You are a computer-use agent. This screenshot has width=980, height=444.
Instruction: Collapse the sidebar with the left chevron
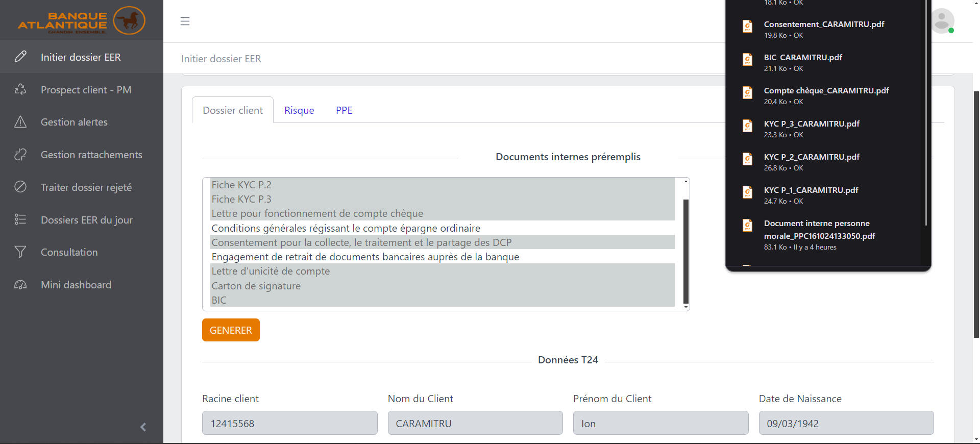click(143, 427)
